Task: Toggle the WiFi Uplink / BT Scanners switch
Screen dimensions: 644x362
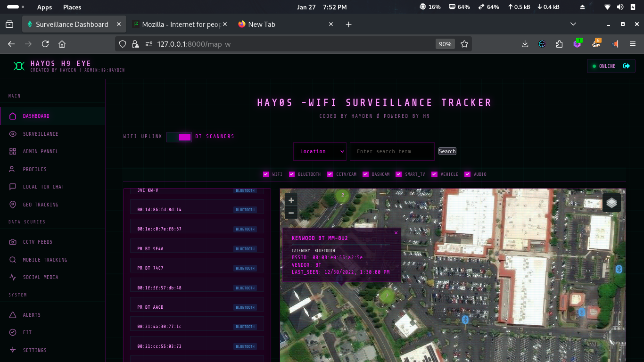Action: 179,137
